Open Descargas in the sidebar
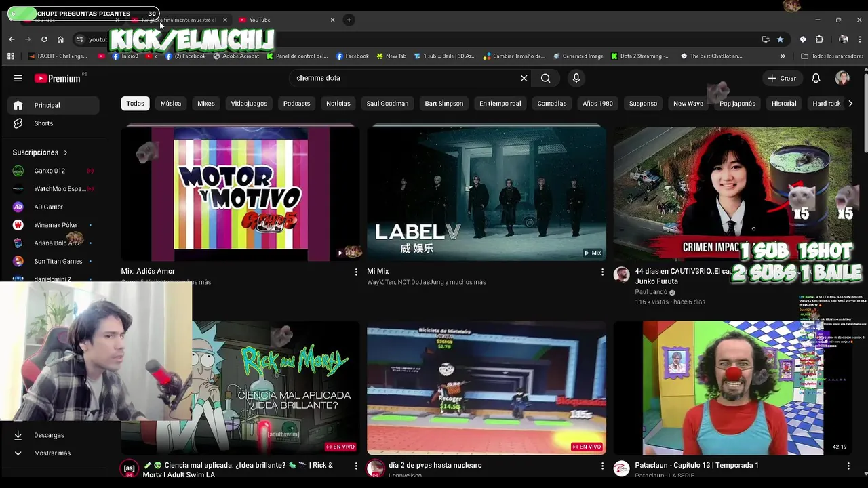The height and width of the screenshot is (488, 868). (53, 435)
